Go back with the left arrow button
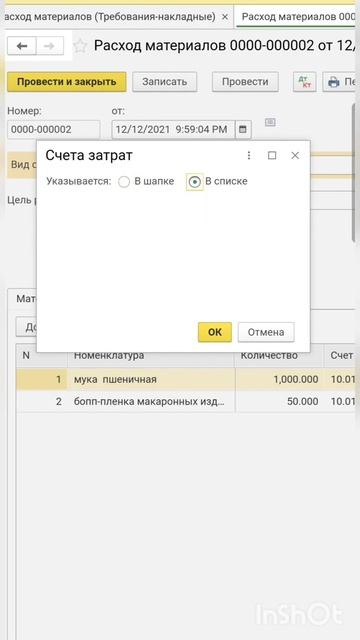The width and height of the screenshot is (360, 640). coord(22,46)
